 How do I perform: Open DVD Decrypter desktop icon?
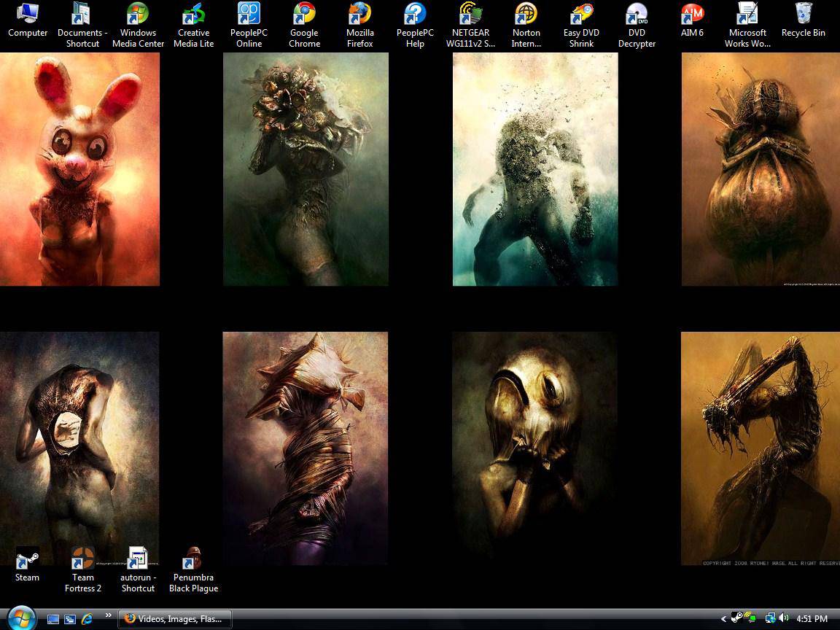pos(637,15)
